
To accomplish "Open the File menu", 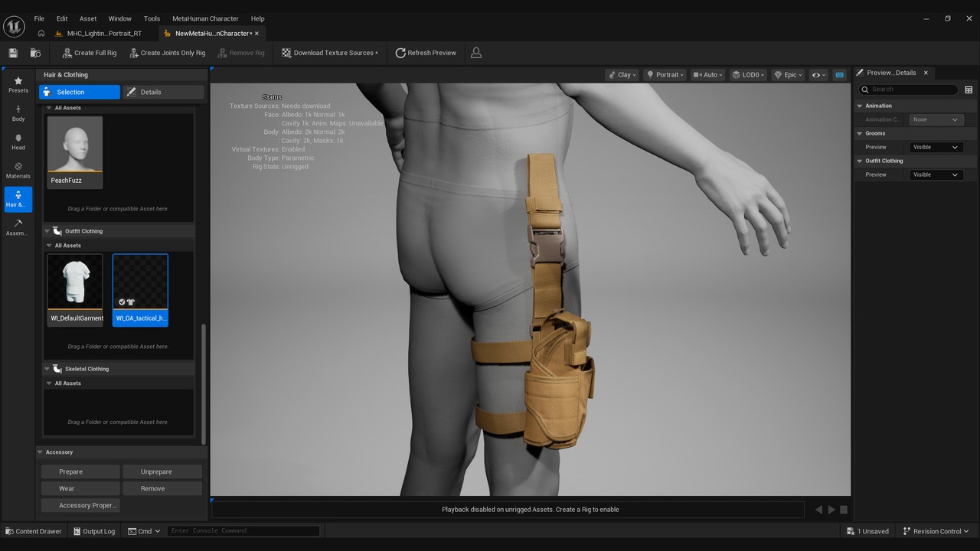I will tap(39, 18).
